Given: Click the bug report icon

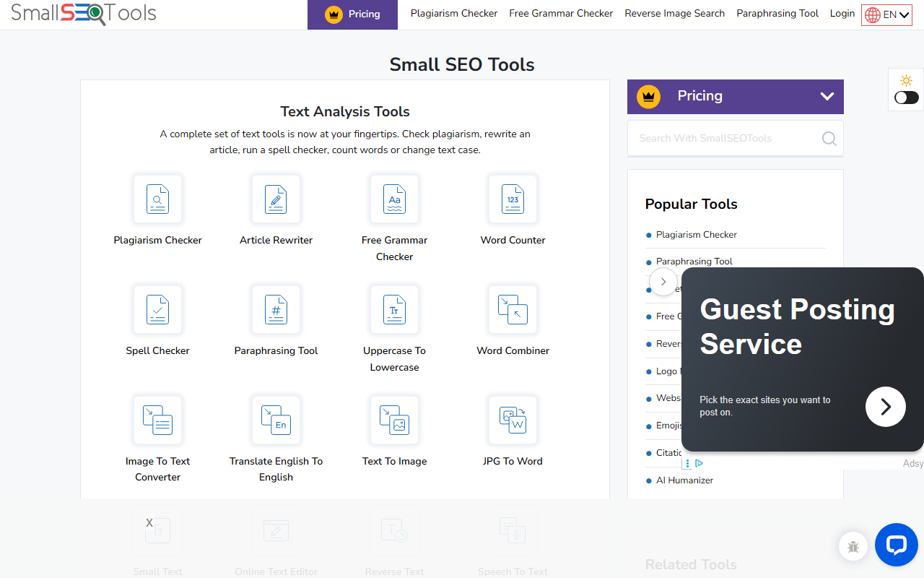Looking at the screenshot, I should pyautogui.click(x=853, y=547).
